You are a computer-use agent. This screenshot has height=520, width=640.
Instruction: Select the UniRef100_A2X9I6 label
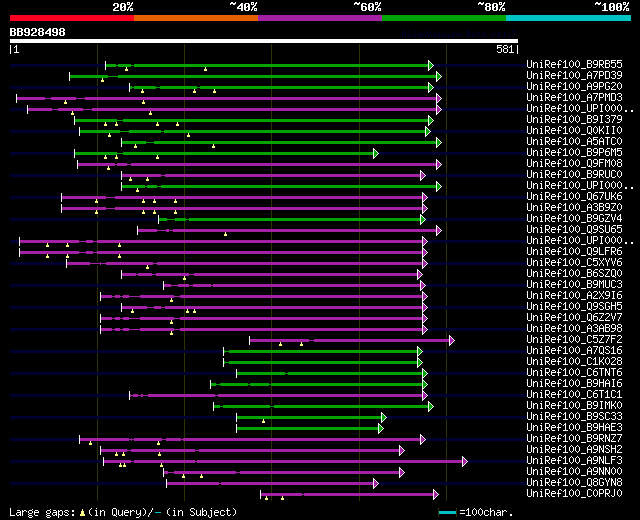pos(574,296)
